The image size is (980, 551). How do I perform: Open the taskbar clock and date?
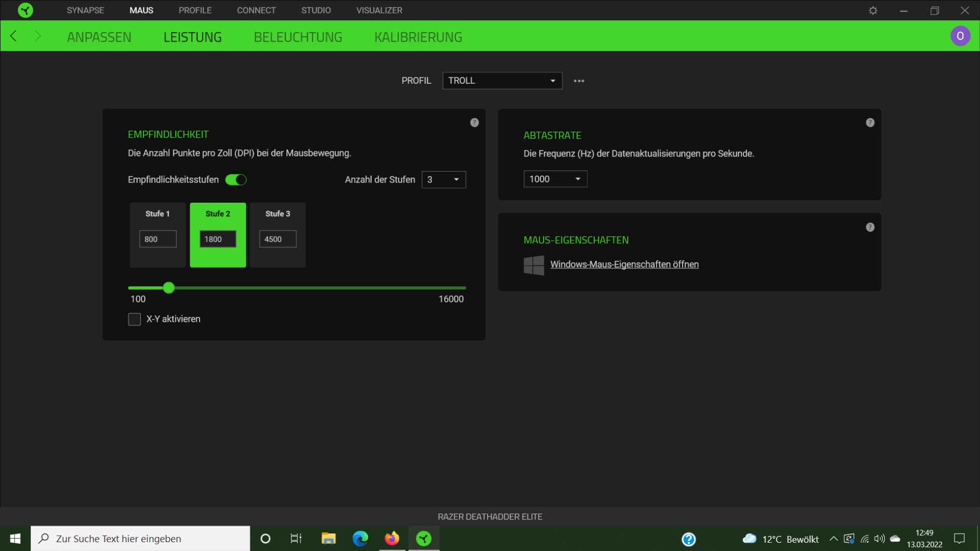pyautogui.click(x=924, y=539)
